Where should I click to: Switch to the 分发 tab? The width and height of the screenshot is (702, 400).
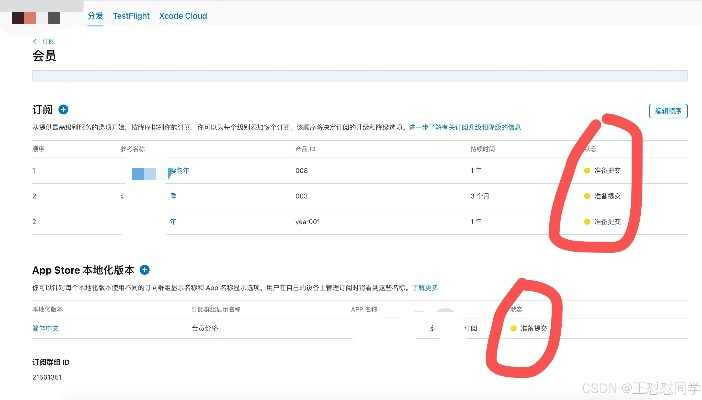point(95,17)
